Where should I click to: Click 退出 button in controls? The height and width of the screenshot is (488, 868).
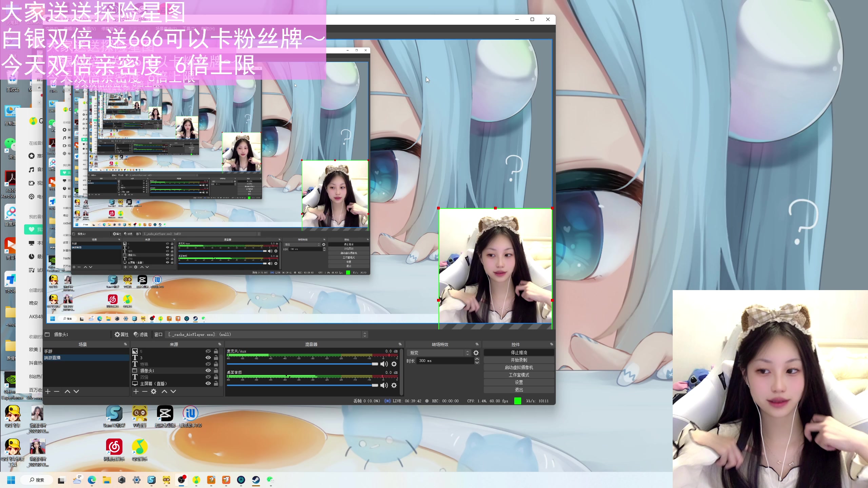(519, 390)
